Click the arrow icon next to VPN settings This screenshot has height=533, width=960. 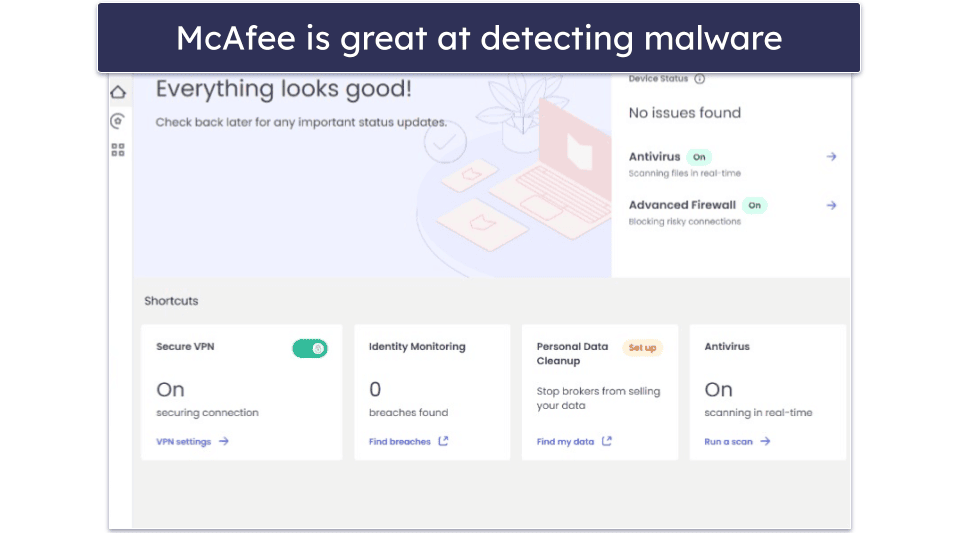[224, 441]
